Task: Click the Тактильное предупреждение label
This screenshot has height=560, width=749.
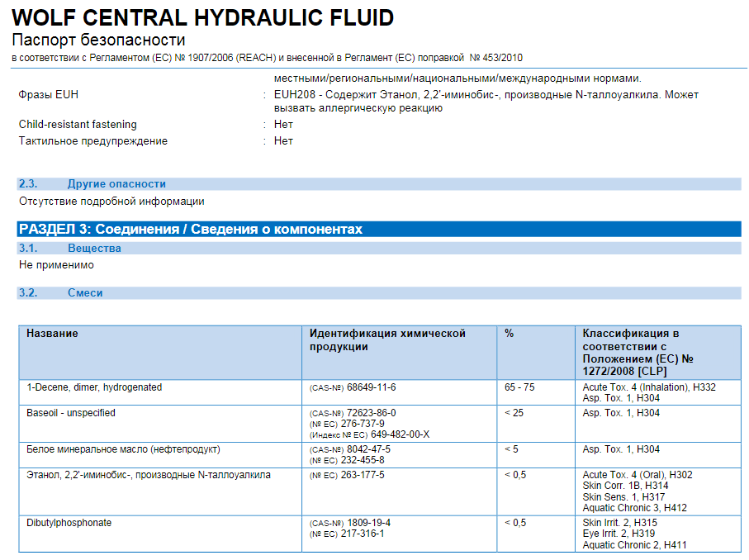Action: tap(93, 141)
